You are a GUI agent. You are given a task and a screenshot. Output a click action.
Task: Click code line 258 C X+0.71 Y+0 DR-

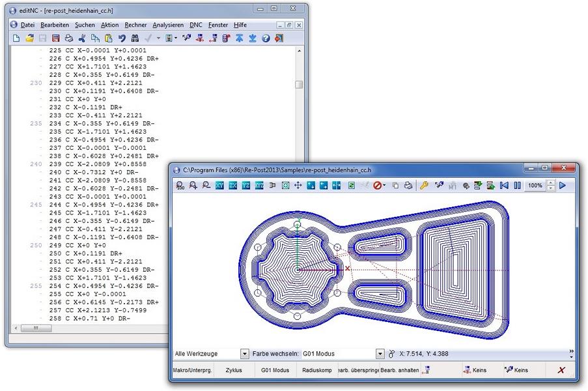90,319
